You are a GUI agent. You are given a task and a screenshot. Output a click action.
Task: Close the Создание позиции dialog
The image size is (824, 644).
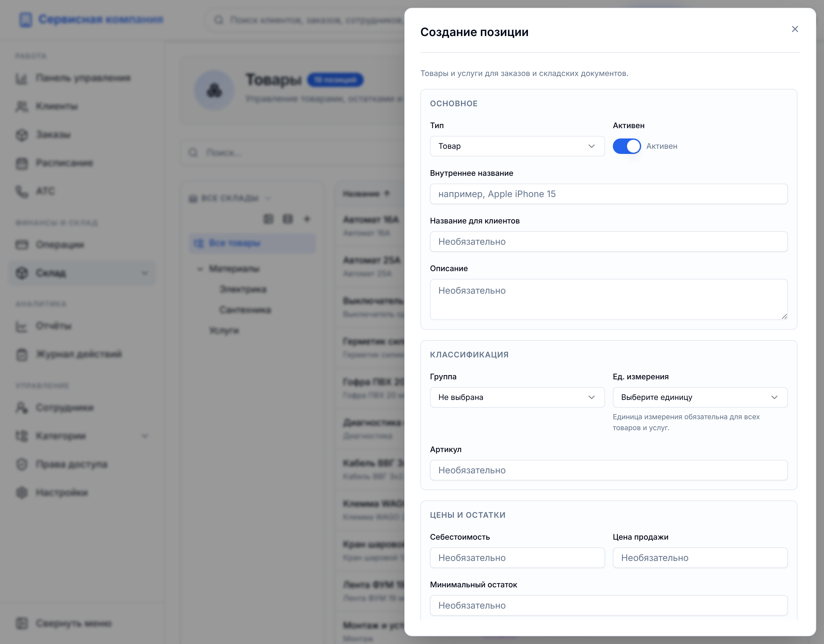pos(795,29)
